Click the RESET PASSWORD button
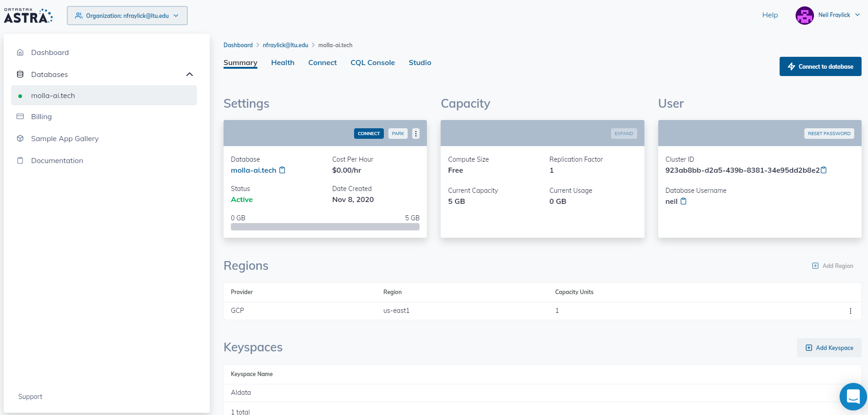Image resolution: width=868 pixels, height=415 pixels. click(x=829, y=133)
